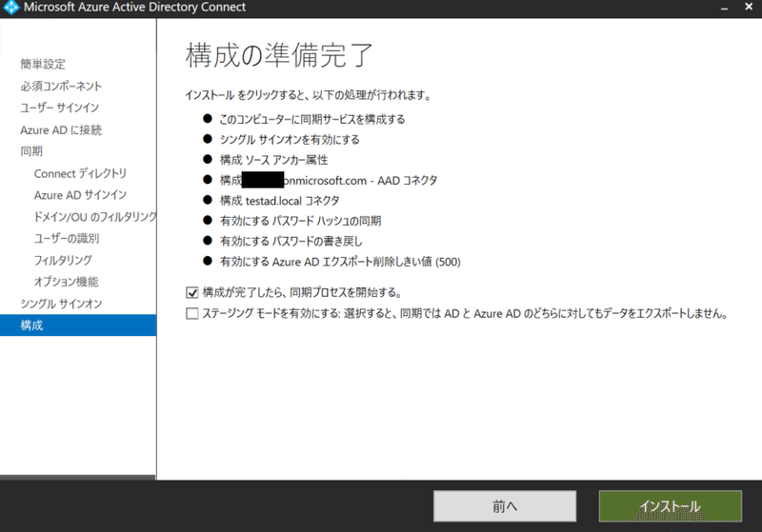This screenshot has height=532, width=762.
Task: Click the highlighted 構成 step
Action: pos(78,325)
